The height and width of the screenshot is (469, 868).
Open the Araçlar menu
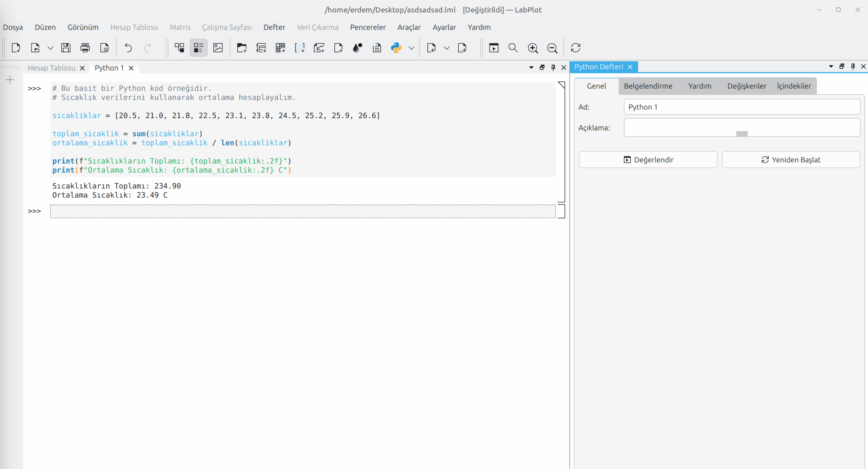click(x=409, y=27)
